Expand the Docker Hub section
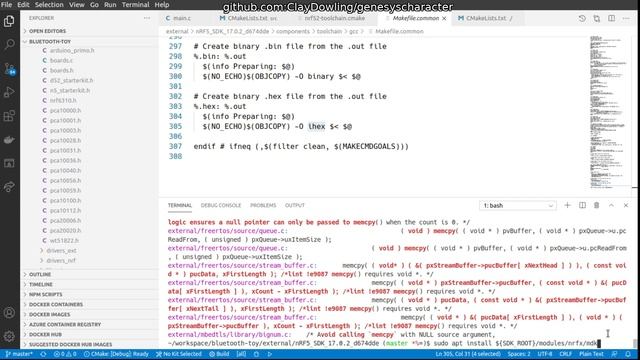 89,334
